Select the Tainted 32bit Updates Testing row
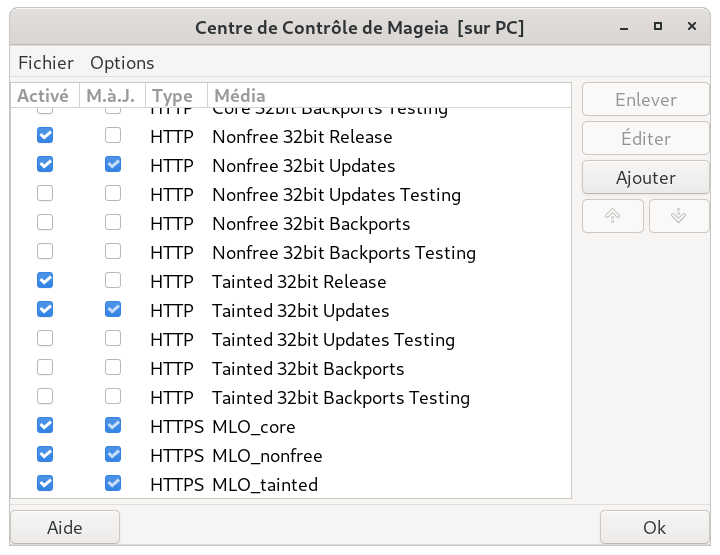The width and height of the screenshot is (720, 555). 291,339
